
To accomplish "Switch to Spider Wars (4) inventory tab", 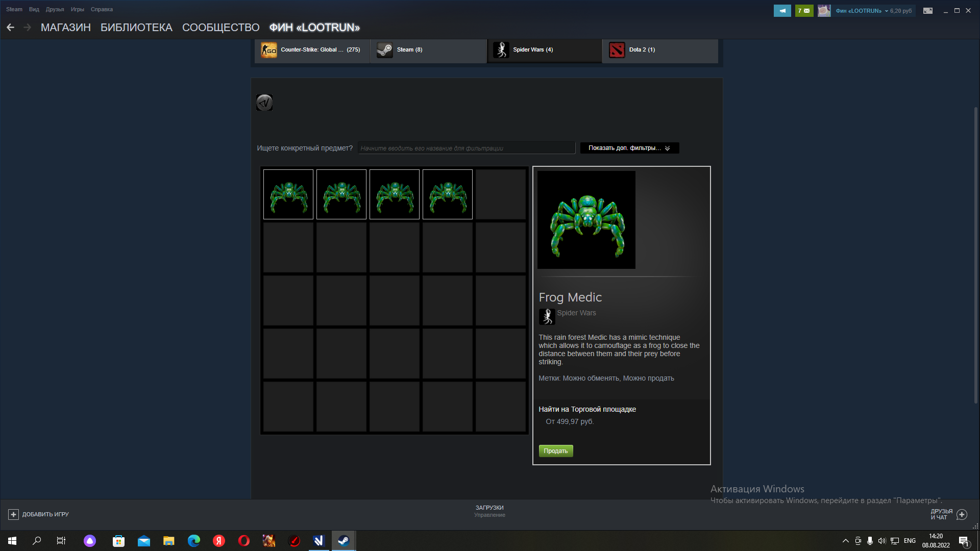I will [544, 51].
